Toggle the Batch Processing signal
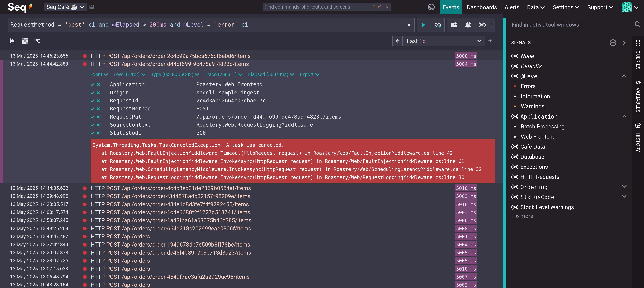The width and height of the screenshot is (644, 288). 542,127
